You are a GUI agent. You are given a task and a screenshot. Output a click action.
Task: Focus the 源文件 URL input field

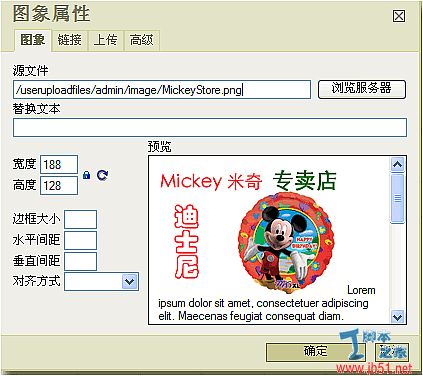pos(162,89)
